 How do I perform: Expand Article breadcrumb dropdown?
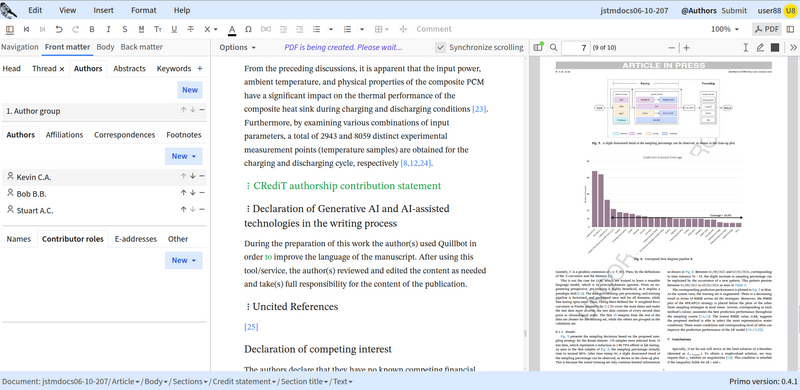(138, 382)
